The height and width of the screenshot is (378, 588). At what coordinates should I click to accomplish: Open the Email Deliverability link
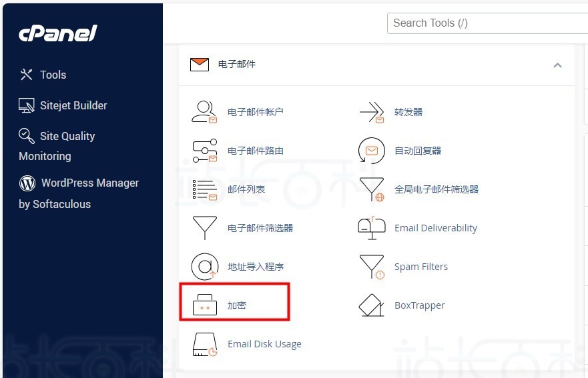[436, 228]
